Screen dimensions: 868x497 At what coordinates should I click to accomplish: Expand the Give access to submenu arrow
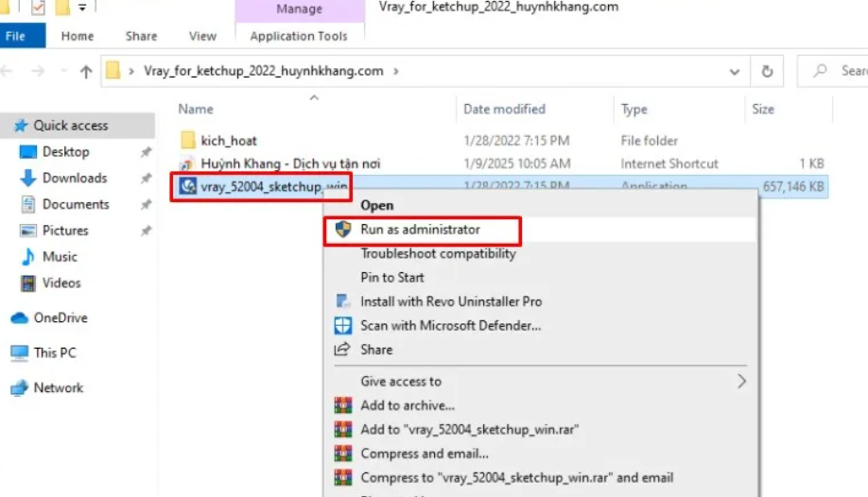point(741,382)
